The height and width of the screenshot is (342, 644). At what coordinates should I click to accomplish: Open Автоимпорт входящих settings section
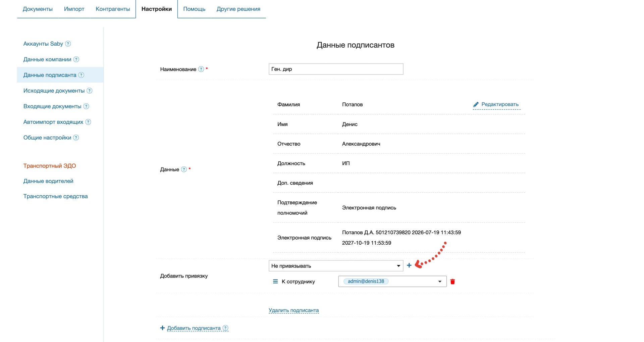53,122
